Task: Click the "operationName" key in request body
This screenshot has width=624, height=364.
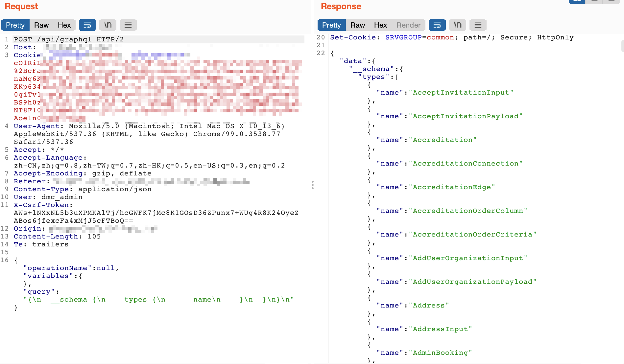Action: point(57,268)
